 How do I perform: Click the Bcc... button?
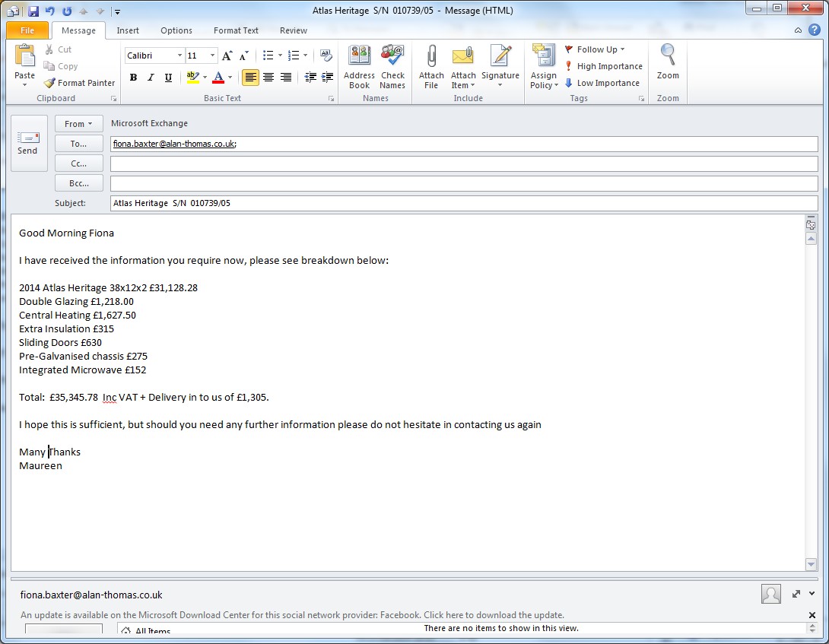point(79,183)
